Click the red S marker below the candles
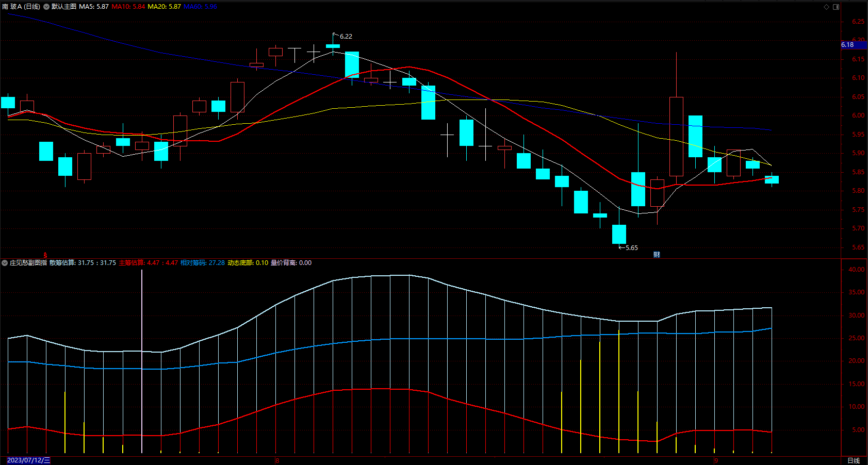Image resolution: width=868 pixels, height=465 pixels. (45, 255)
